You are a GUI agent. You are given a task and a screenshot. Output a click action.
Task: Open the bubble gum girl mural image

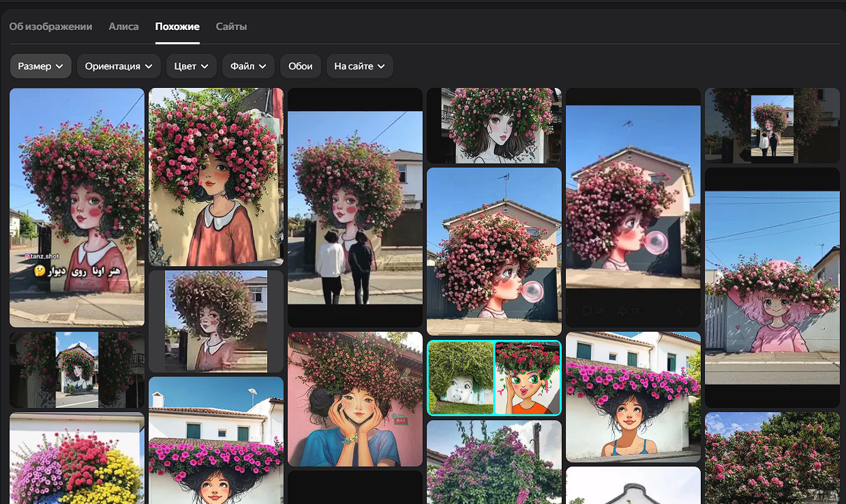pos(494,251)
